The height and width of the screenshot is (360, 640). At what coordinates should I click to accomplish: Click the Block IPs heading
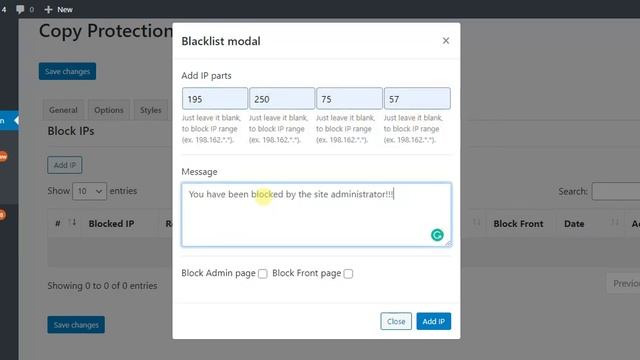pos(71,131)
